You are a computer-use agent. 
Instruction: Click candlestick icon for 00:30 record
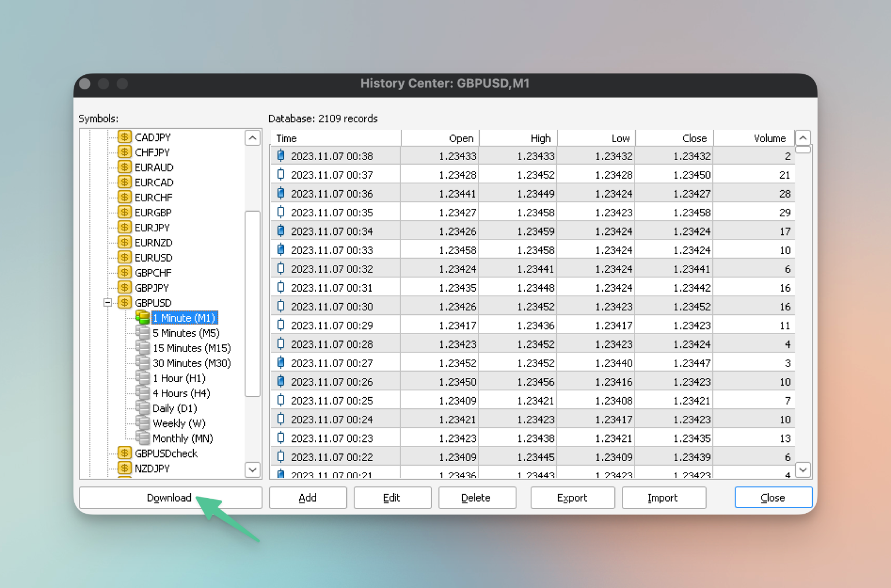coord(281,306)
